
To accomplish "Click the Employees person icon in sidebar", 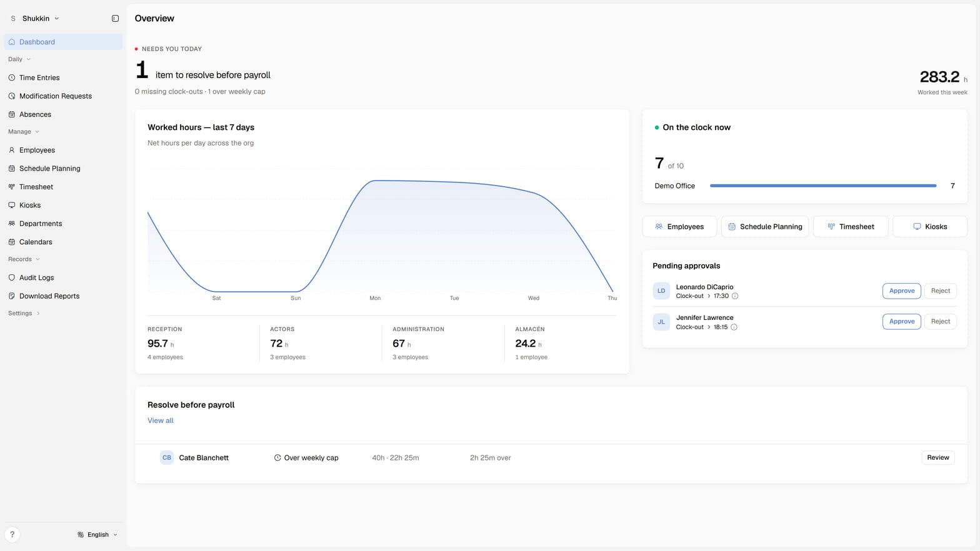I will [x=12, y=150].
